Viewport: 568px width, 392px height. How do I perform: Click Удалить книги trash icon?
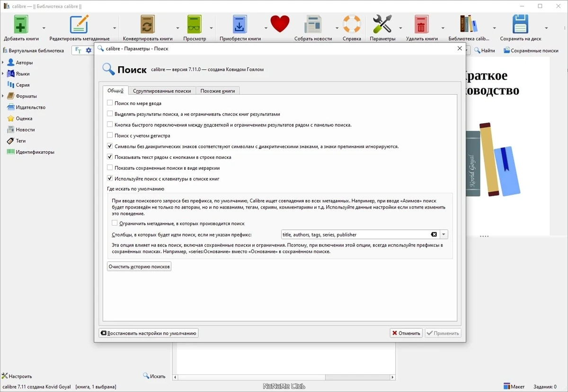pyautogui.click(x=421, y=24)
